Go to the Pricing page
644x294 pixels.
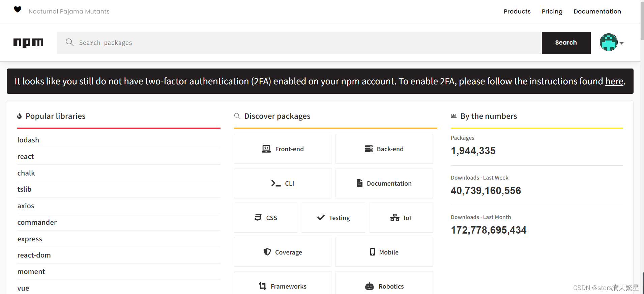[552, 11]
